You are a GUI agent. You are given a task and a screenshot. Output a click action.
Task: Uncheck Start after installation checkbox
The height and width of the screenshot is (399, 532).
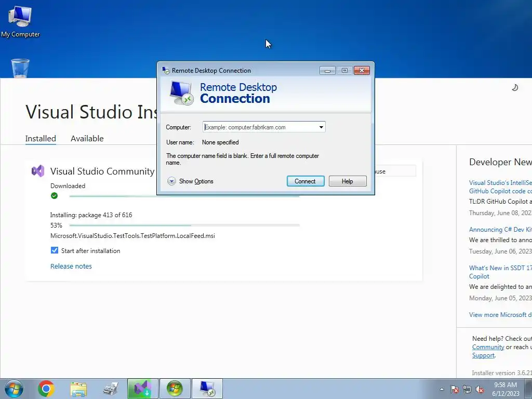pyautogui.click(x=54, y=250)
